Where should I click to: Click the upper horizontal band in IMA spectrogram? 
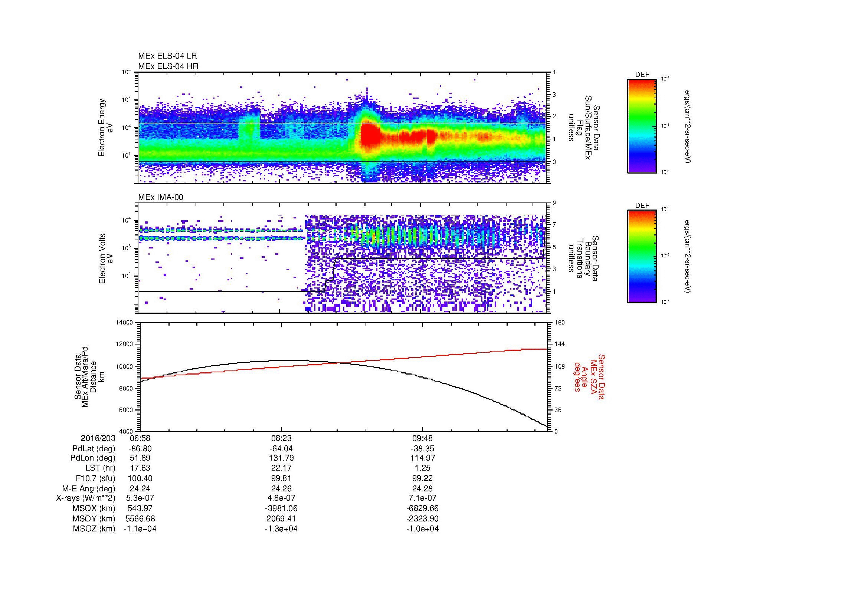click(x=222, y=230)
